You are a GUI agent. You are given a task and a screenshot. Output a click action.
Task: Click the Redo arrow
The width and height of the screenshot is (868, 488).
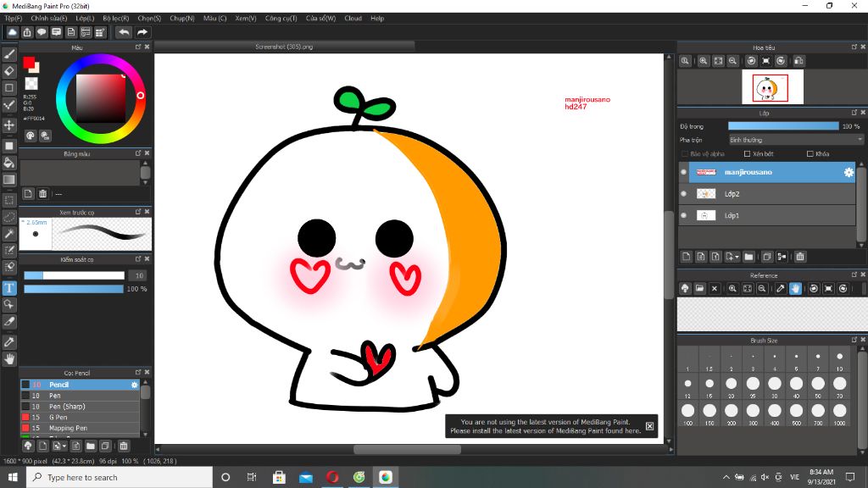142,33
